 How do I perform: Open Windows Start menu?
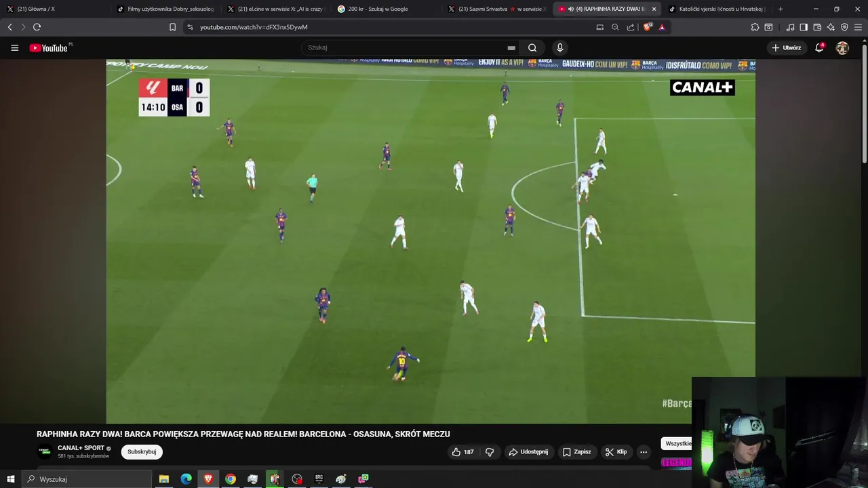tap(10, 479)
